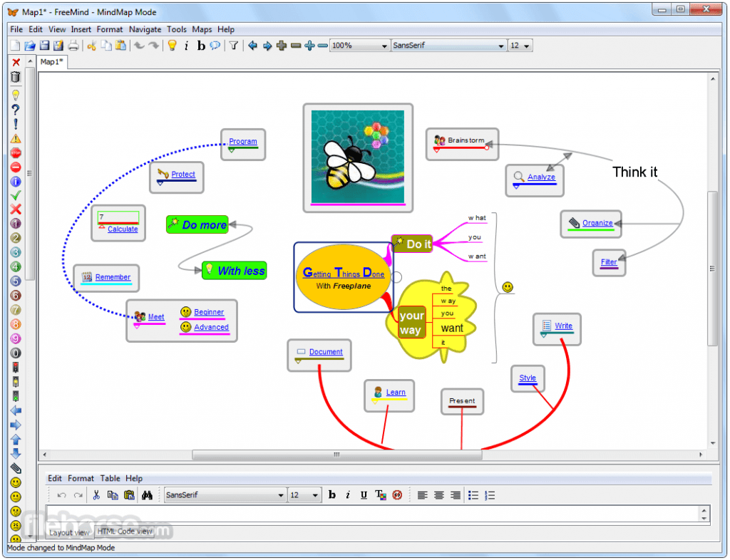Open the Navigate menu
The image size is (730, 560).
point(145,29)
